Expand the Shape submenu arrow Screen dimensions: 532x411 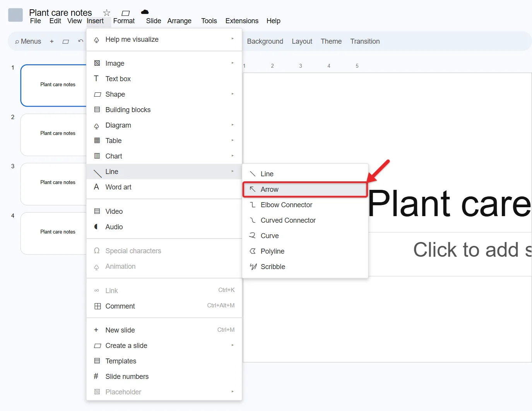[233, 94]
